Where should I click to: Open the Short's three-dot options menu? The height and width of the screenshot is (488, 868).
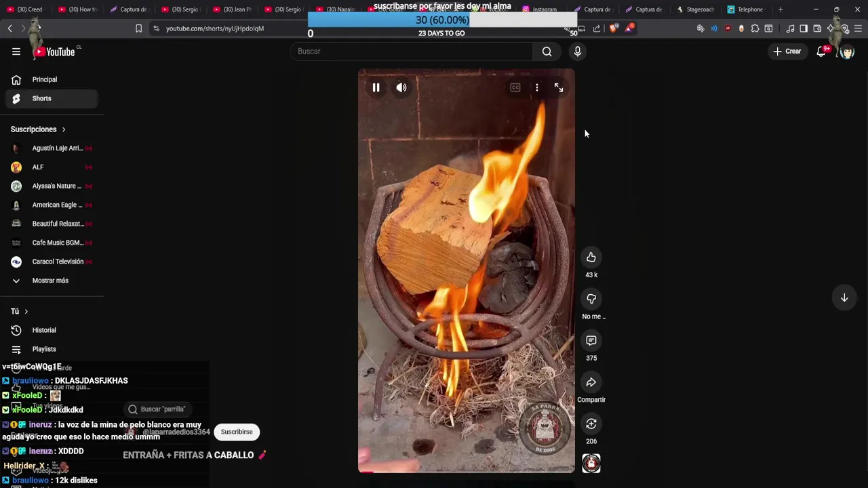coord(537,87)
